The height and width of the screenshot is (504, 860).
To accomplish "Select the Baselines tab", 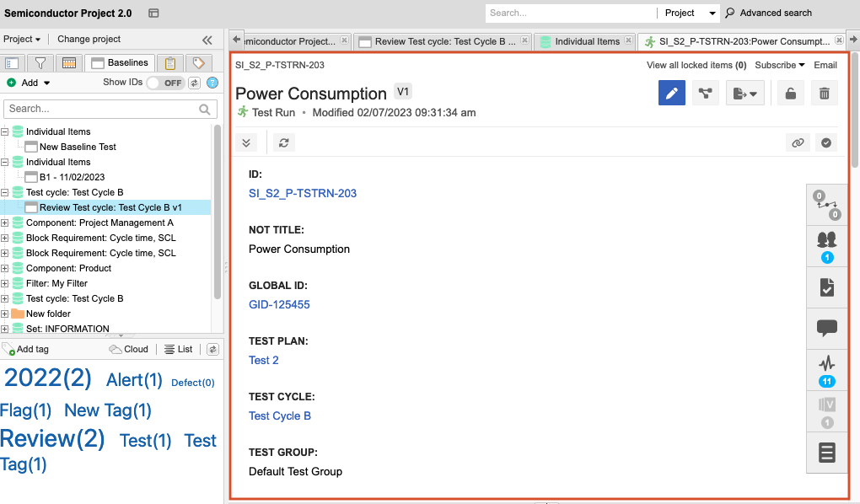I will tap(119, 63).
